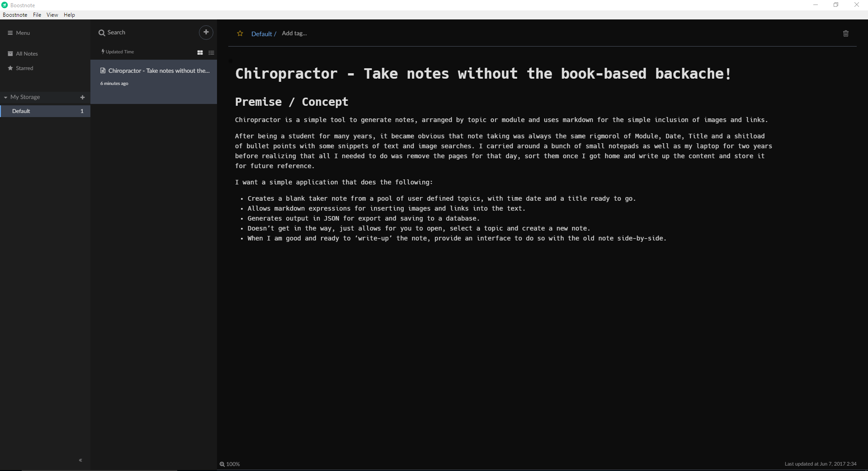Minimize the Boostnote window

(816, 5)
